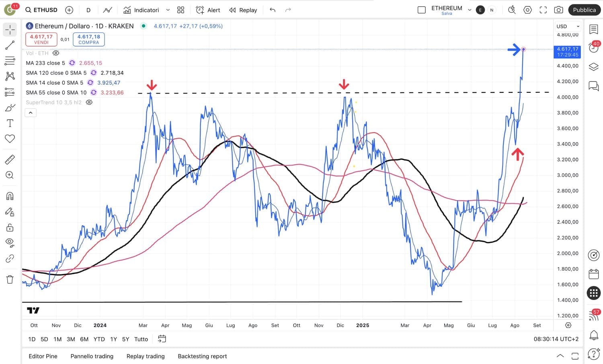
Task: Expand the indicators favorites chevron
Action: click(x=168, y=10)
